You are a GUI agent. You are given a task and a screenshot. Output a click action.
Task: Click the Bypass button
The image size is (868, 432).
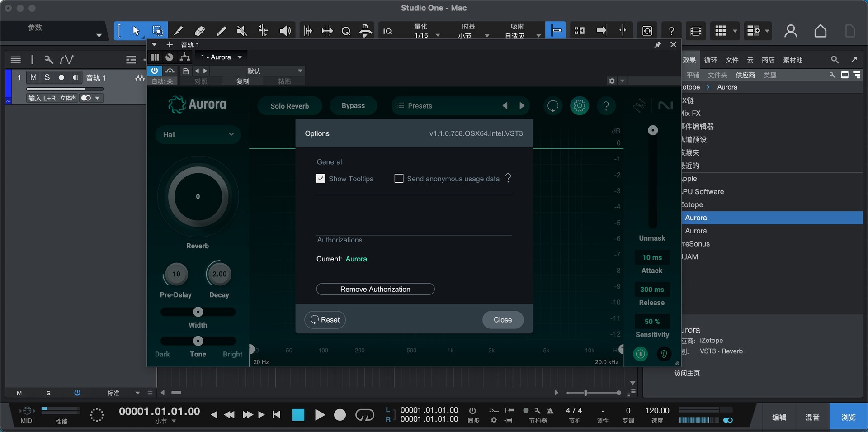point(353,106)
